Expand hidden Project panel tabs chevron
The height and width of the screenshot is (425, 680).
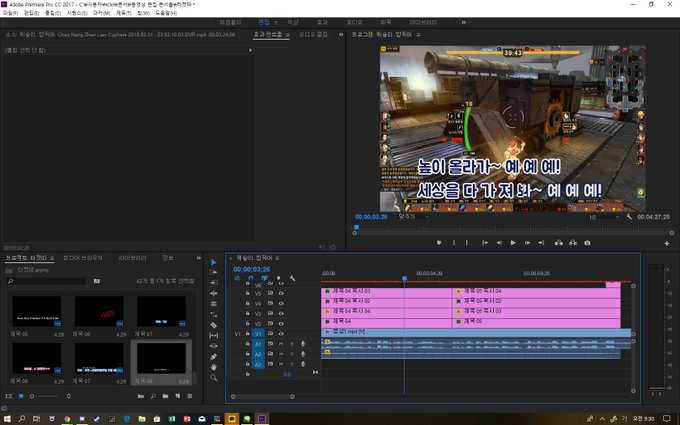pos(199,258)
